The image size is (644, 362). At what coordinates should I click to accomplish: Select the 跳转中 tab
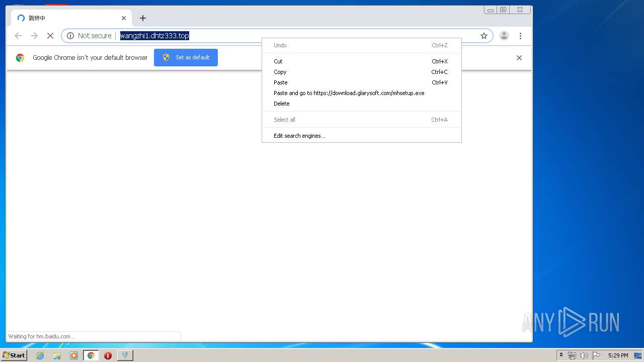(71, 18)
